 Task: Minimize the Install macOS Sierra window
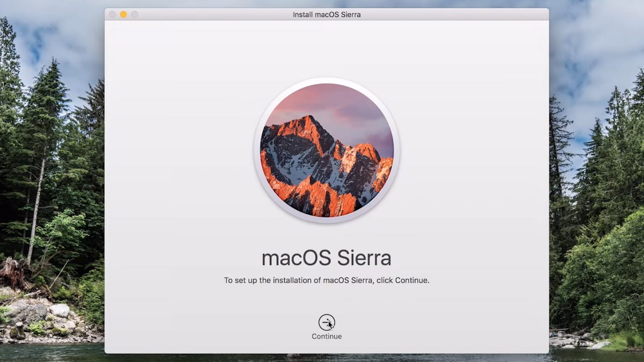click(x=123, y=14)
